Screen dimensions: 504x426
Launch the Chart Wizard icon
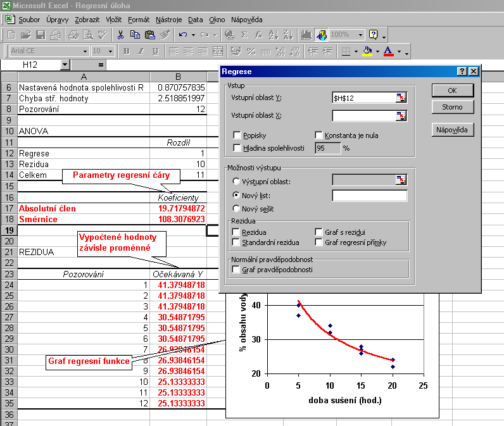(x=306, y=35)
